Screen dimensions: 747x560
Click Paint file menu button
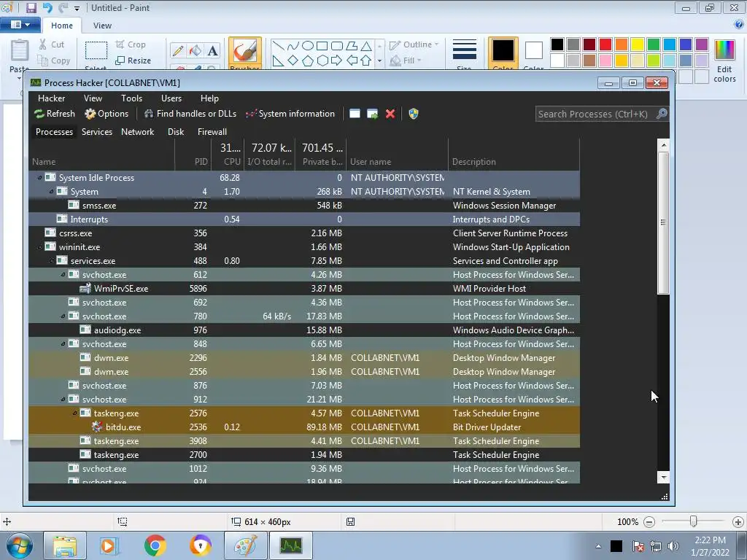[x=20, y=25]
